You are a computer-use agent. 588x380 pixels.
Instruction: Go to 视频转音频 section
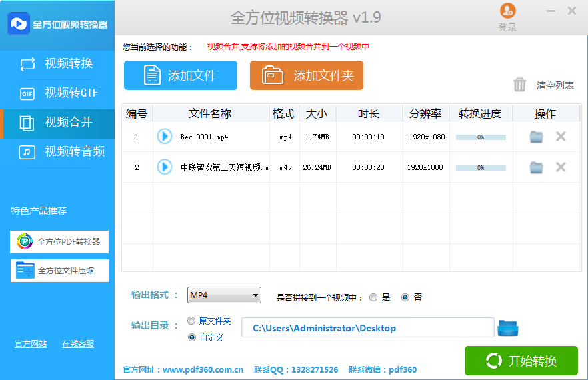click(57, 151)
